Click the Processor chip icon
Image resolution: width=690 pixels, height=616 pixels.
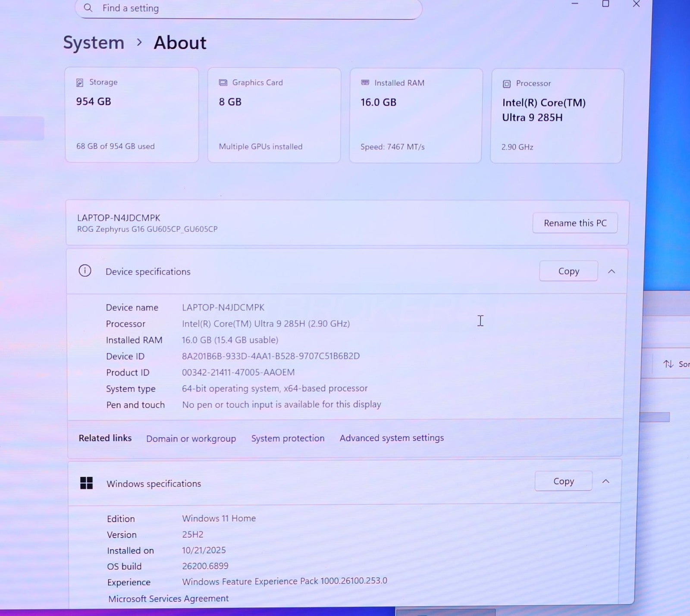[507, 84]
